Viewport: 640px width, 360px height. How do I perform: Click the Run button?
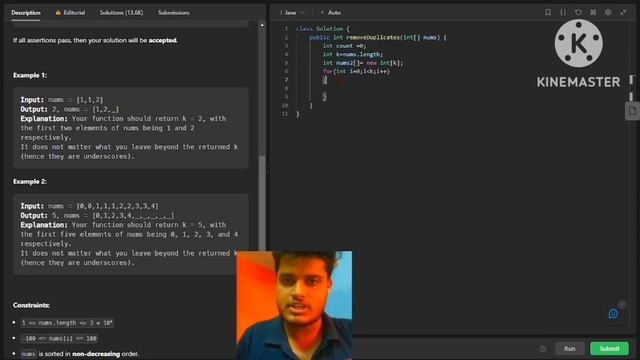570,349
